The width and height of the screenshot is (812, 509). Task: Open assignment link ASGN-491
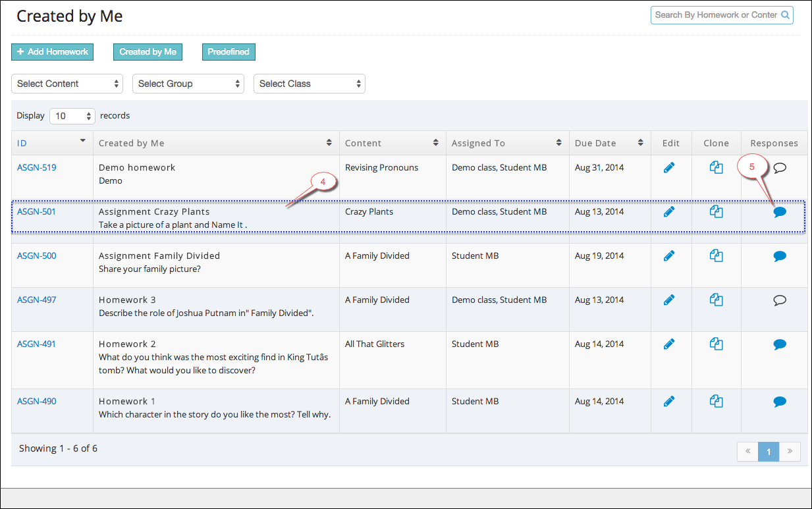pos(36,344)
